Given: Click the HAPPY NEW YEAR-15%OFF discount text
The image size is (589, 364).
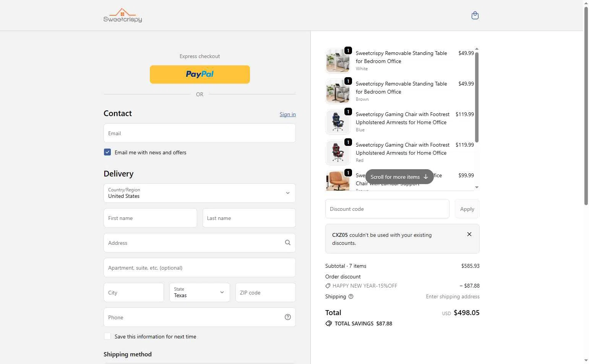Looking at the screenshot, I should [365, 286].
